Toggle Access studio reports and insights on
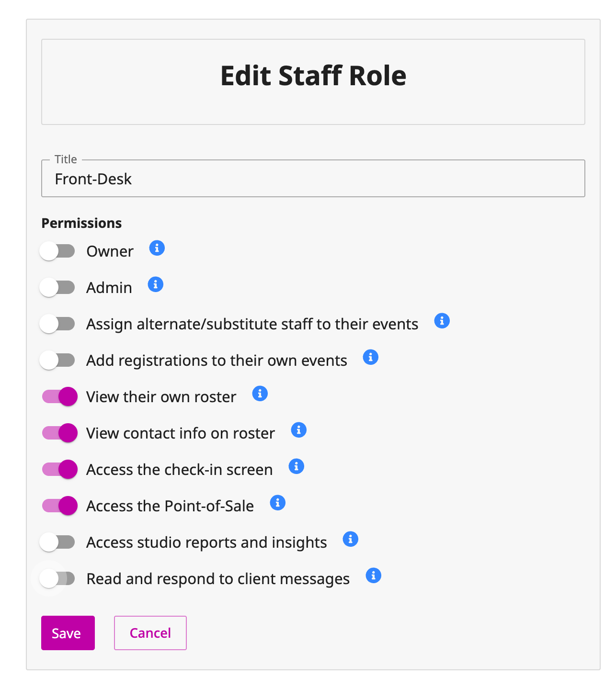616x677 pixels. click(x=58, y=542)
